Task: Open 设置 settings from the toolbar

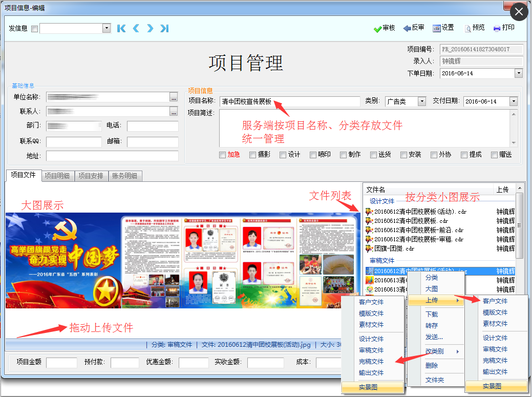Action: [x=443, y=28]
